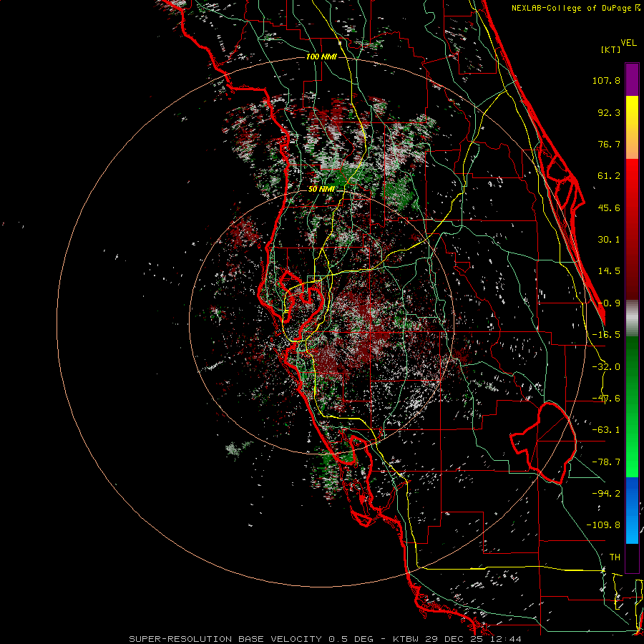Select the -109.8 knot scale value
644x644 pixels.
pyautogui.click(x=603, y=525)
